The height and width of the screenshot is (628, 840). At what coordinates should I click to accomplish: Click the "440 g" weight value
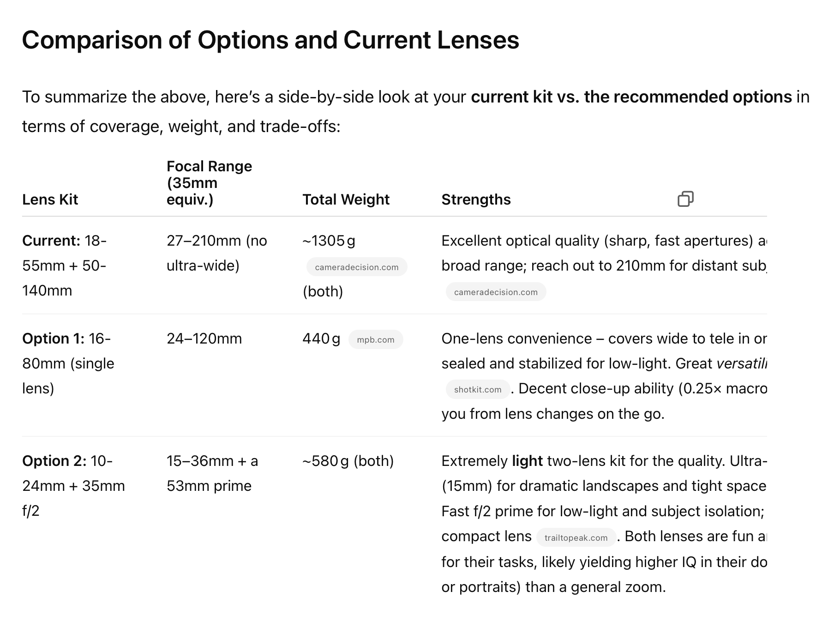pos(321,339)
